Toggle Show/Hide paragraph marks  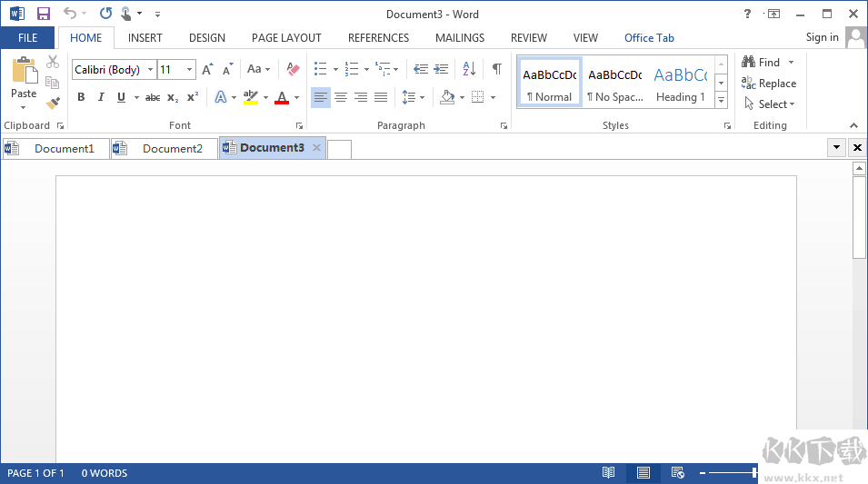[496, 69]
